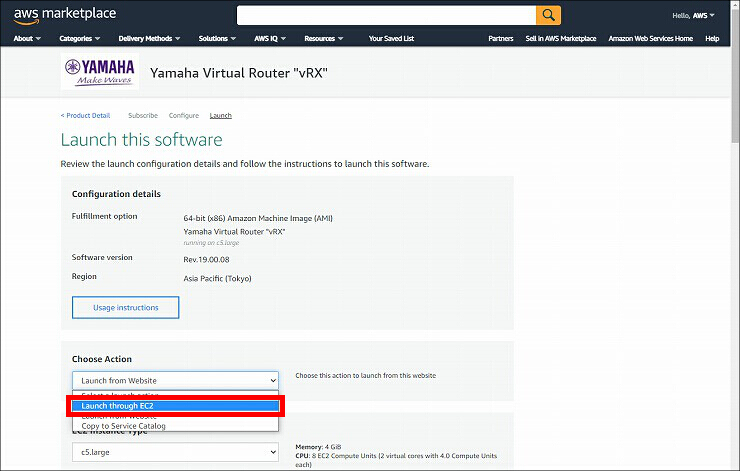Open the Choose Action dropdown showing Launch from Website

(175, 380)
